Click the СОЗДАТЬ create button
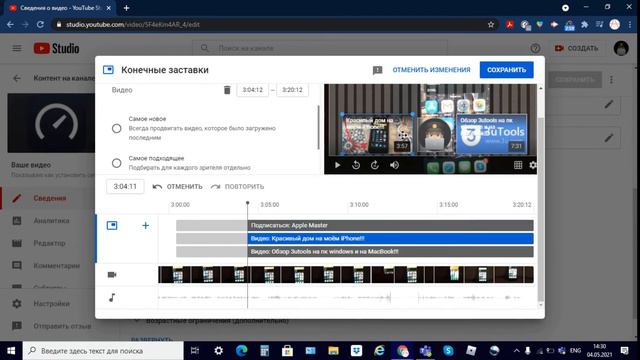640x360 pixels. (576, 48)
